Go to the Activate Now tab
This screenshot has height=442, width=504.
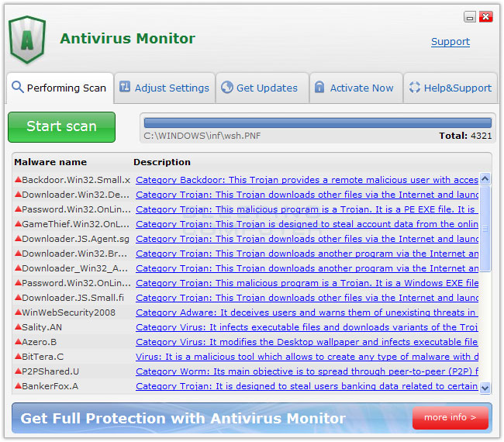356,88
